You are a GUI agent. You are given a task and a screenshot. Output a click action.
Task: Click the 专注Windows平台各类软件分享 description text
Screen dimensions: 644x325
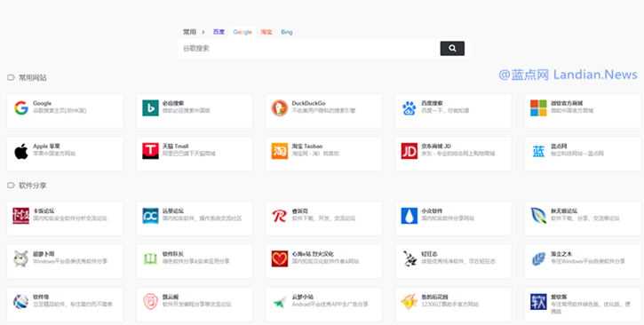pyautogui.click(x=588, y=261)
